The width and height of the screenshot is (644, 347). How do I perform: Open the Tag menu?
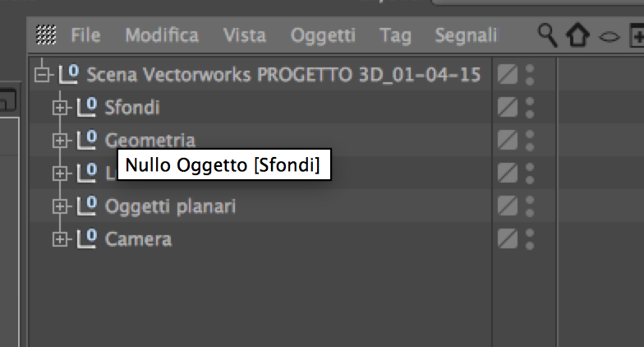pyautogui.click(x=395, y=35)
